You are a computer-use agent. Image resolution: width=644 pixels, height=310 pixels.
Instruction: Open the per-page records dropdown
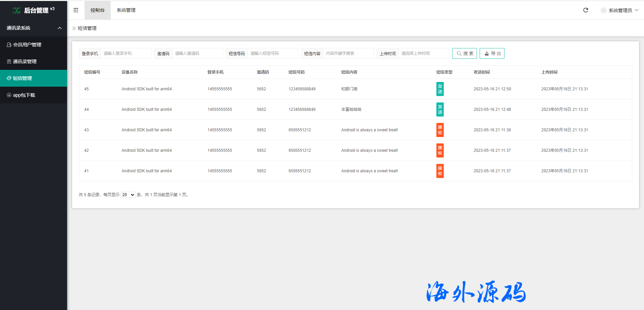(x=128, y=195)
